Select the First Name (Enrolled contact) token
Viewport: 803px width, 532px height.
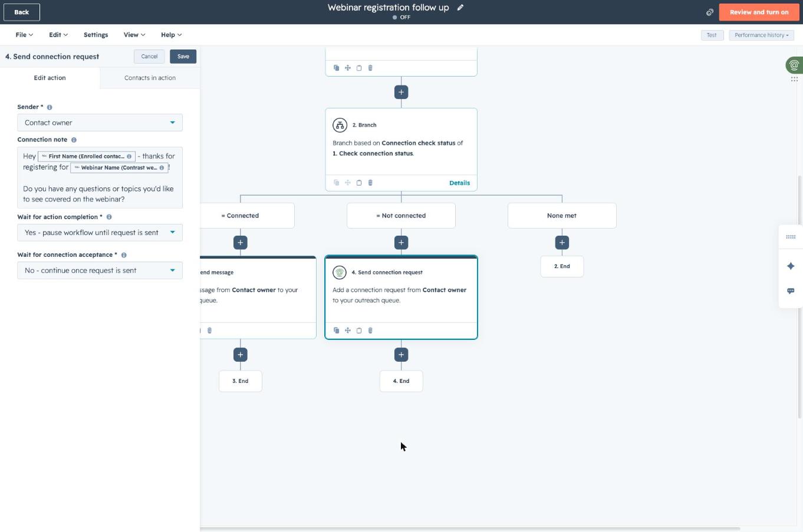point(87,157)
